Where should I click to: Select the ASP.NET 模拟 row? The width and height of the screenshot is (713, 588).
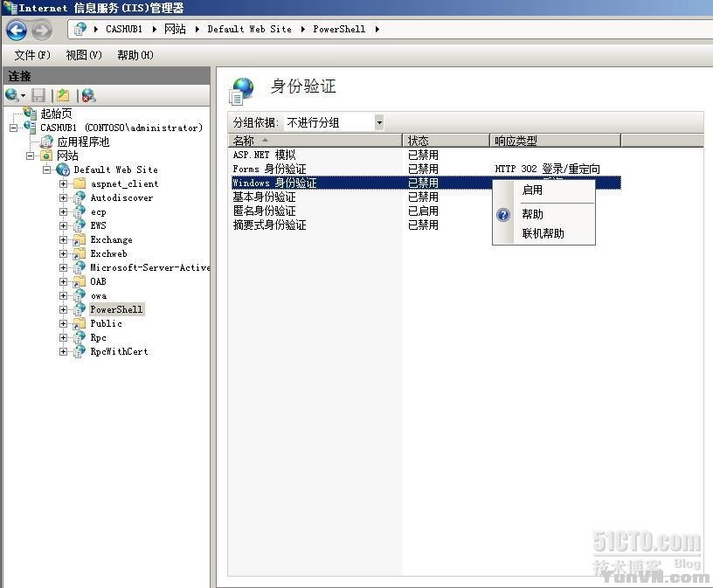coord(426,155)
